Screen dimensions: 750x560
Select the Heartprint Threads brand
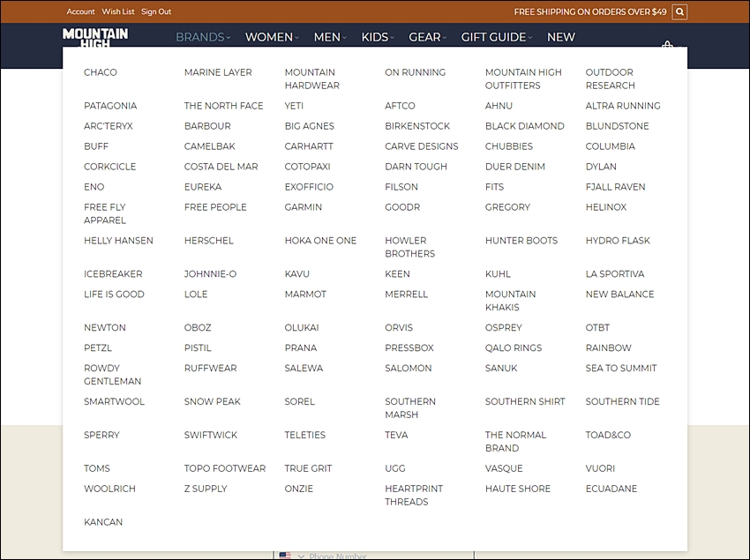(x=414, y=495)
